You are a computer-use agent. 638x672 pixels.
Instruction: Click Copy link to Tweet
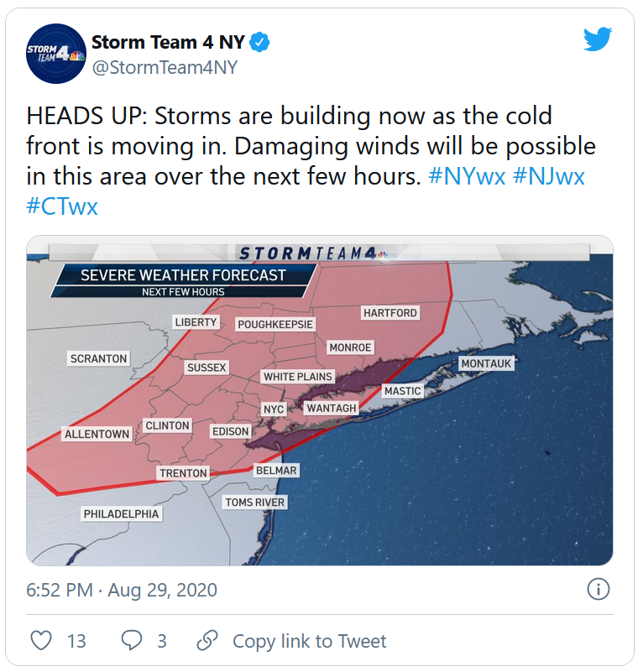coord(309,641)
